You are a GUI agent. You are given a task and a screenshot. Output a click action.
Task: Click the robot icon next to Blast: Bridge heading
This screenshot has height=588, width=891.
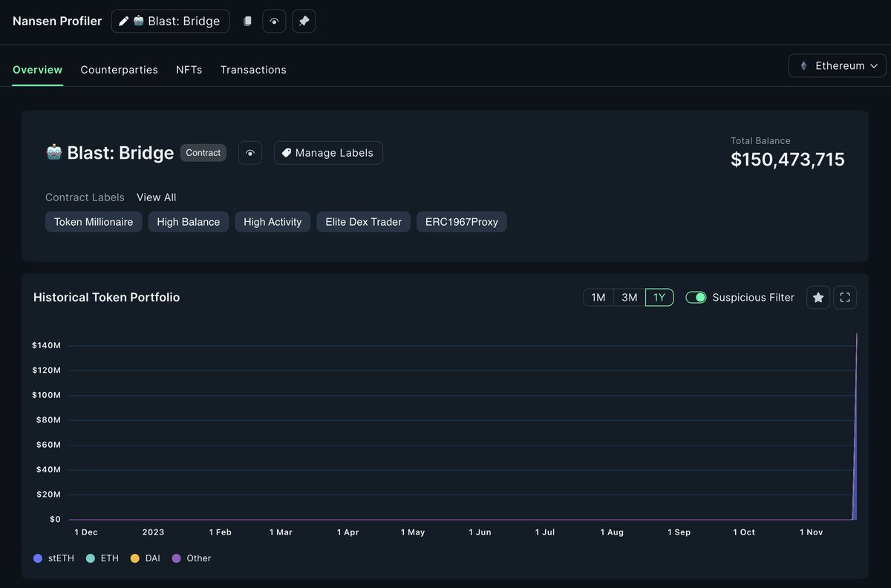[x=54, y=152]
